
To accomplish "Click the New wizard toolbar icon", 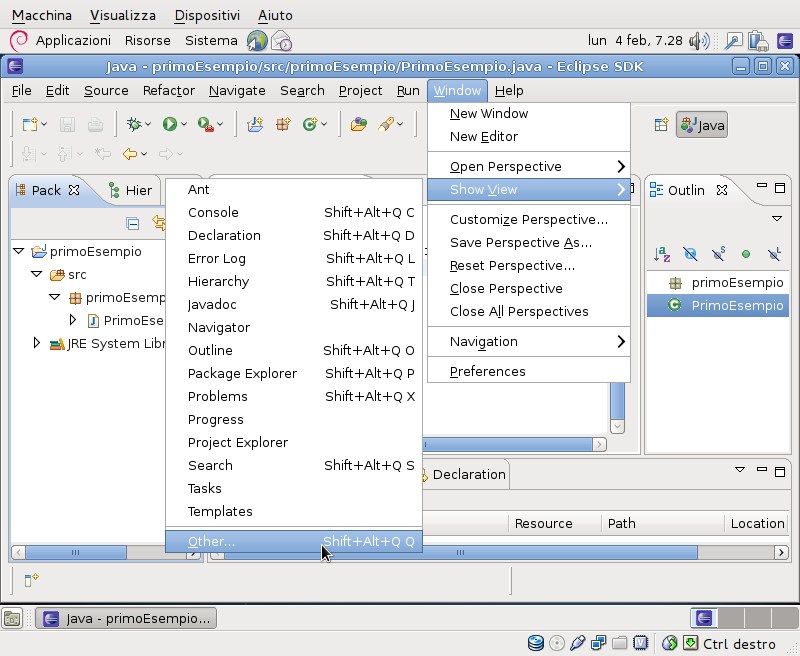I will [x=30, y=124].
